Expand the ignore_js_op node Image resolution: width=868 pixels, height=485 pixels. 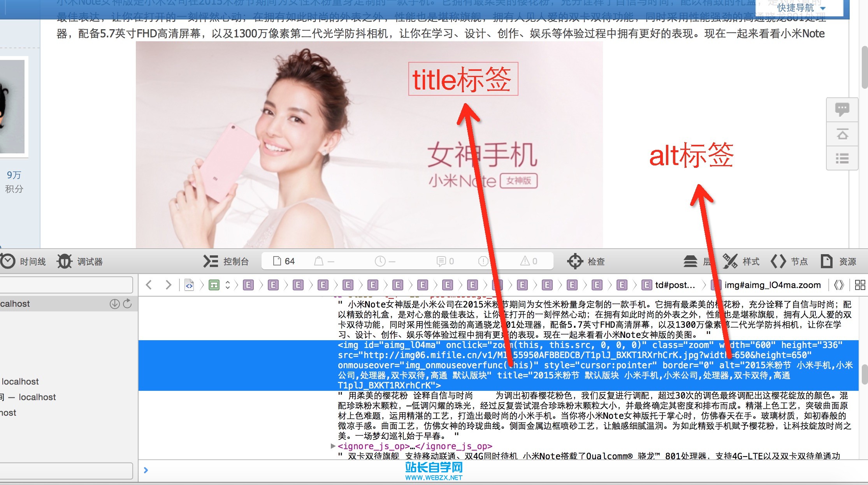[333, 446]
